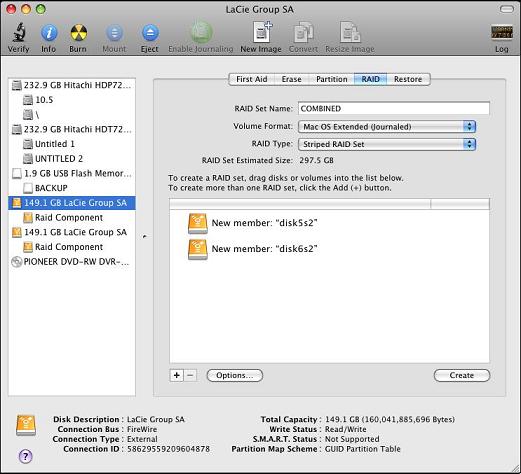Open the Restore tab
Image resolution: width=521 pixels, height=474 pixels.
pos(408,79)
